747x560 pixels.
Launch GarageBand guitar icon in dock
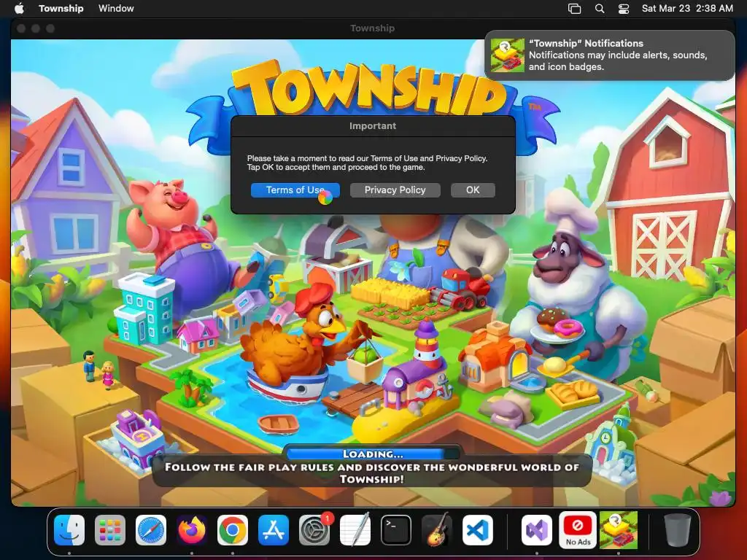[x=437, y=530]
